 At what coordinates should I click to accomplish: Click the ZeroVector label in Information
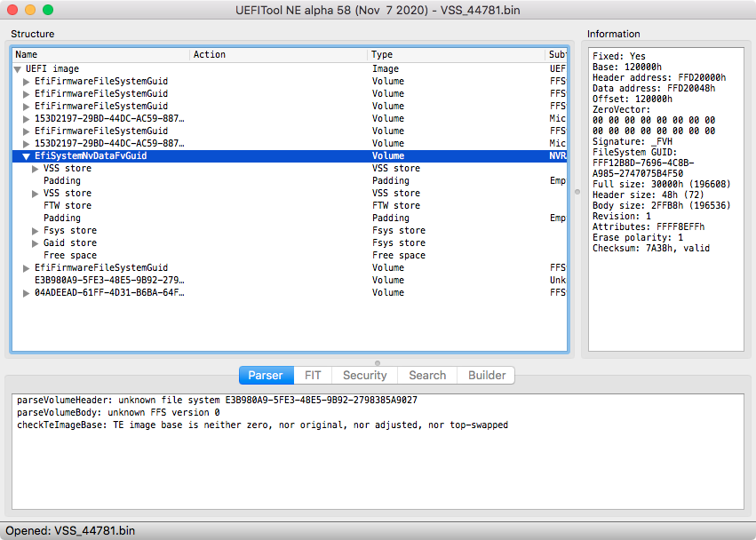point(622,109)
